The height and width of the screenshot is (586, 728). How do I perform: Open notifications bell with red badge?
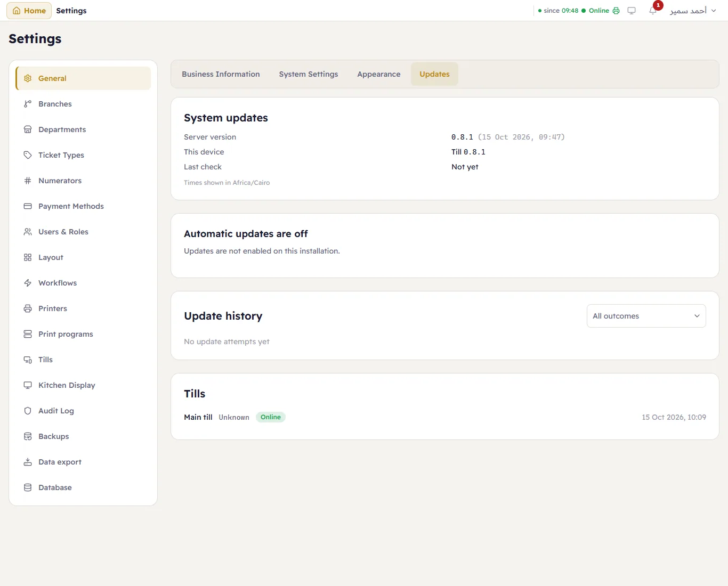[x=653, y=10]
